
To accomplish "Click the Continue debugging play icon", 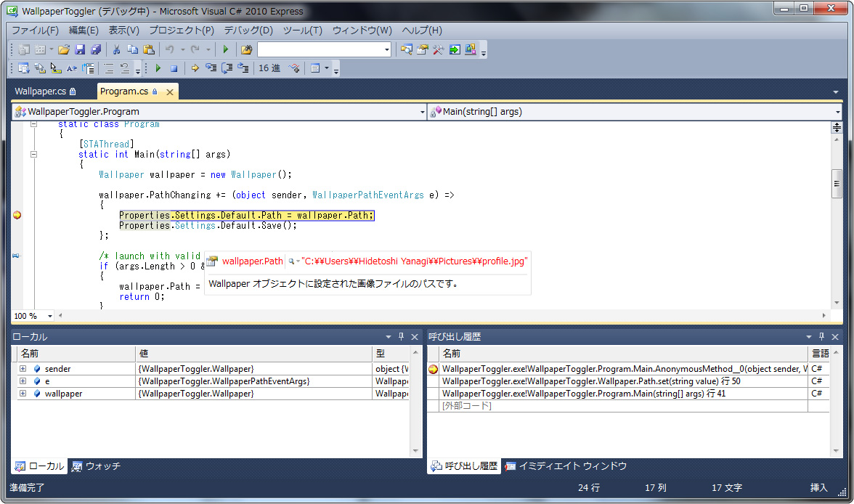I will (158, 68).
